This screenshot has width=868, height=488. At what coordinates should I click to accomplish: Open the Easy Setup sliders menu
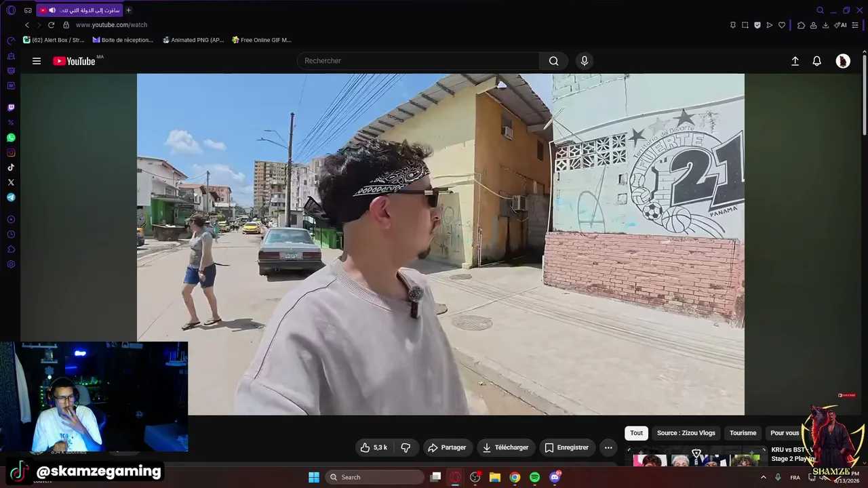[x=856, y=25]
